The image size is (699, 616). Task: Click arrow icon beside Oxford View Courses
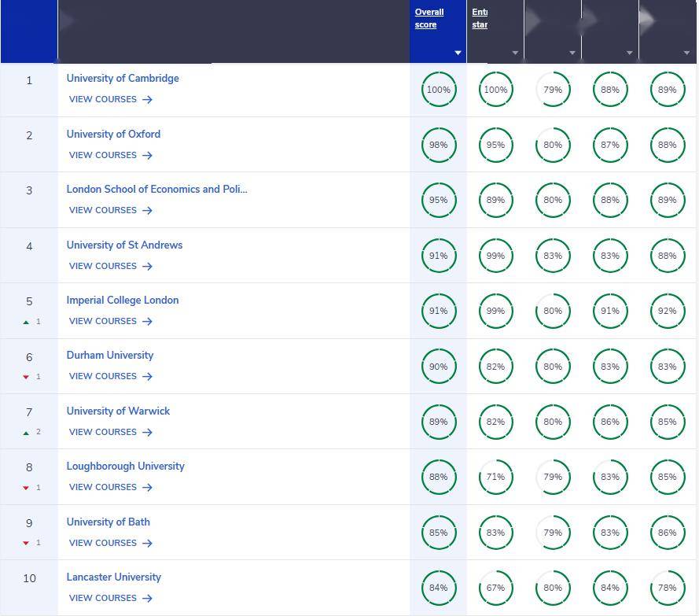[147, 155]
